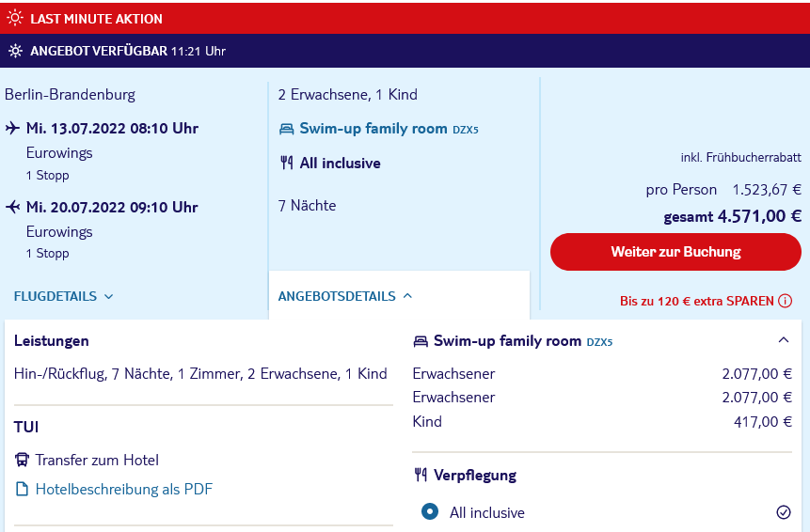Click the Verpflegung section heading

click(475, 476)
